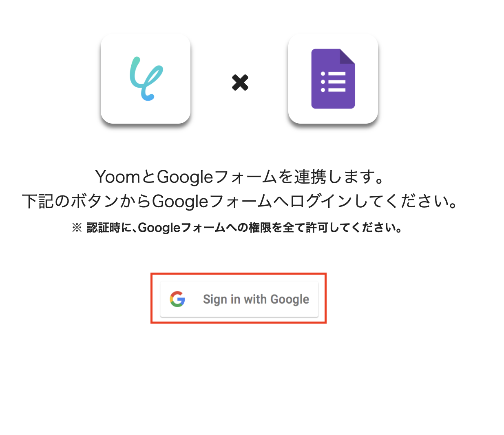504x435 pixels.
Task: Click the word "Yoom" in the heading
Action: (x=118, y=177)
